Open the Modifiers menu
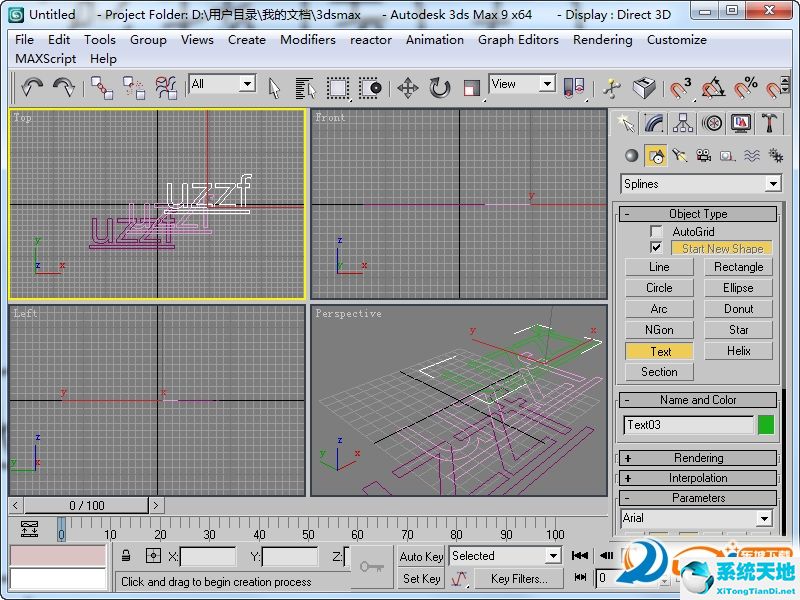 [x=308, y=40]
